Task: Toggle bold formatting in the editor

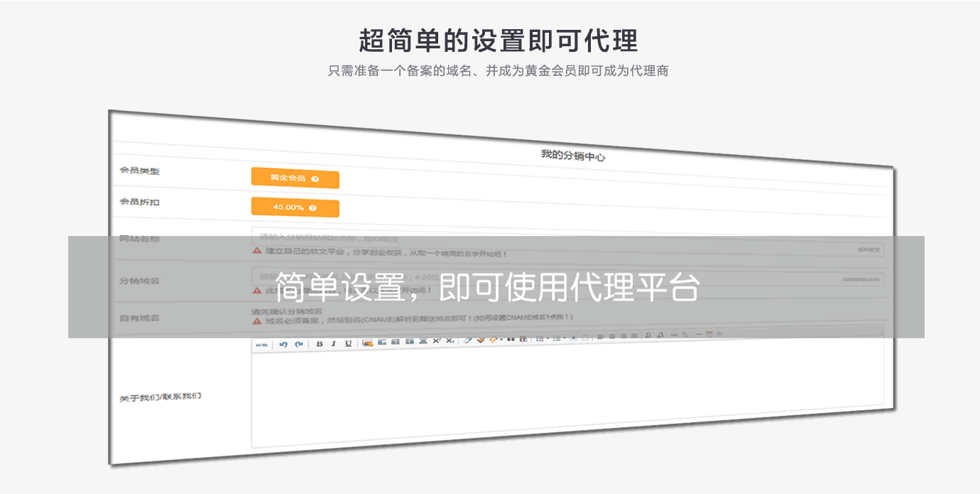Action: pos(320,344)
